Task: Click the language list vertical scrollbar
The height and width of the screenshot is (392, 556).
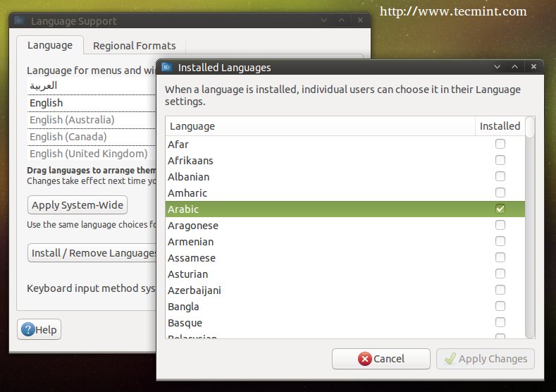Action: (530, 227)
